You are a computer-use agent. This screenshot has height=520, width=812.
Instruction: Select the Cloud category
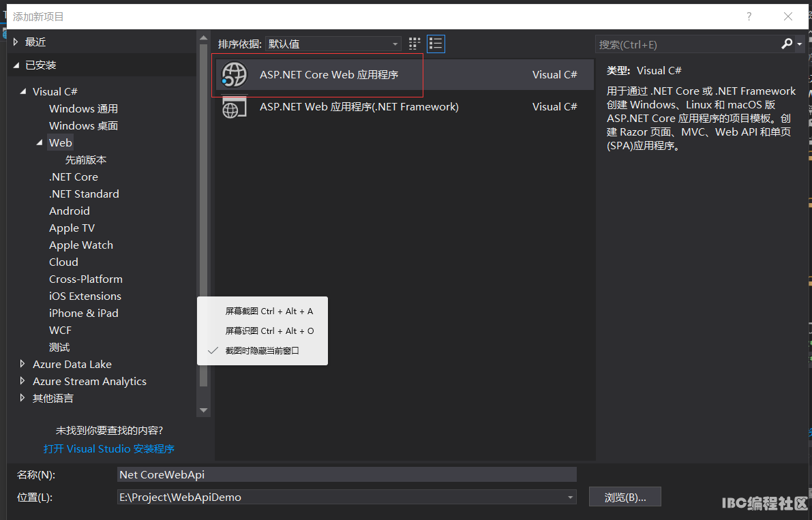point(63,262)
